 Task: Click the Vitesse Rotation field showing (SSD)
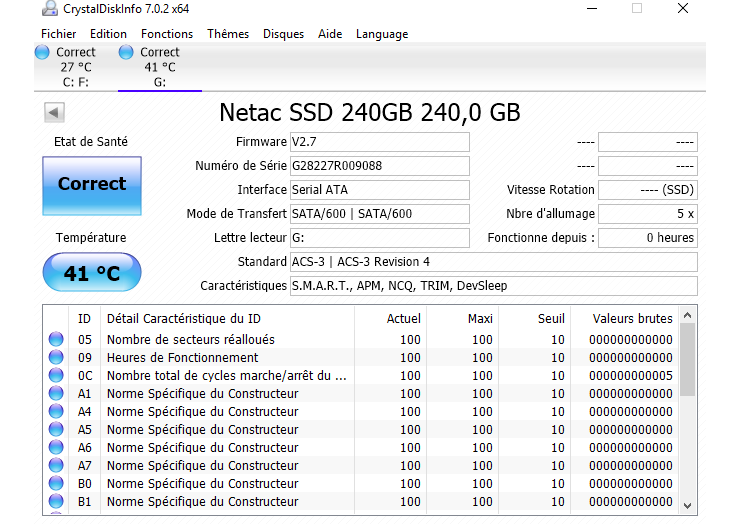tap(648, 190)
